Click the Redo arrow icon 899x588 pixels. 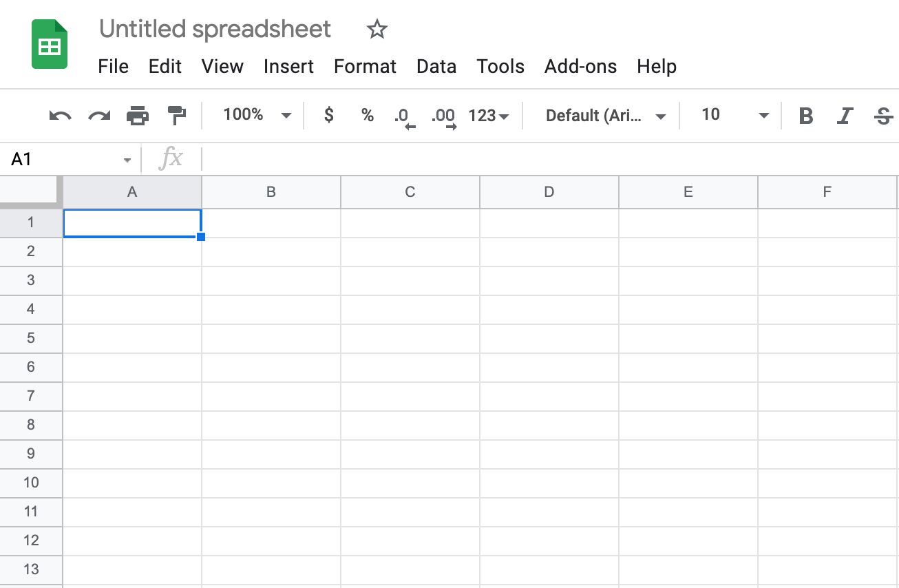pyautogui.click(x=99, y=116)
